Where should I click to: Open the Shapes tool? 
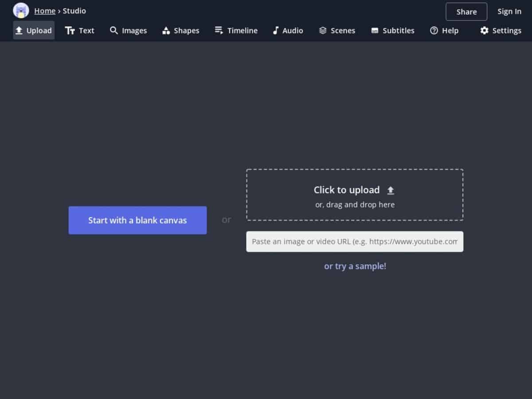tap(181, 30)
